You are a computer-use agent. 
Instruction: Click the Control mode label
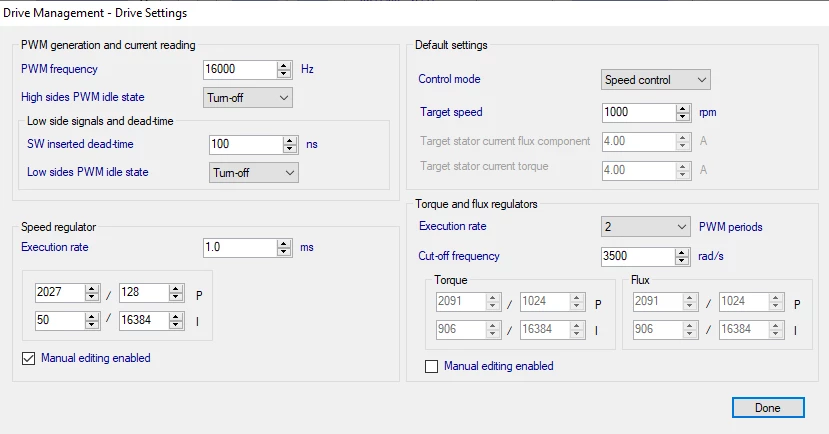point(449,79)
